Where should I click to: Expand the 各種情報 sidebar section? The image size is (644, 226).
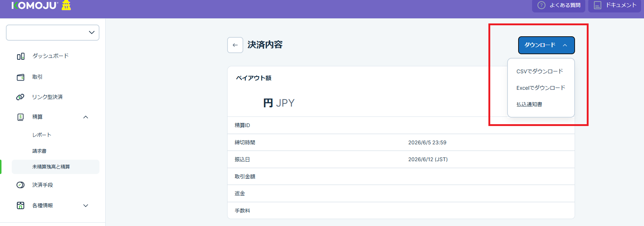pyautogui.click(x=85, y=205)
